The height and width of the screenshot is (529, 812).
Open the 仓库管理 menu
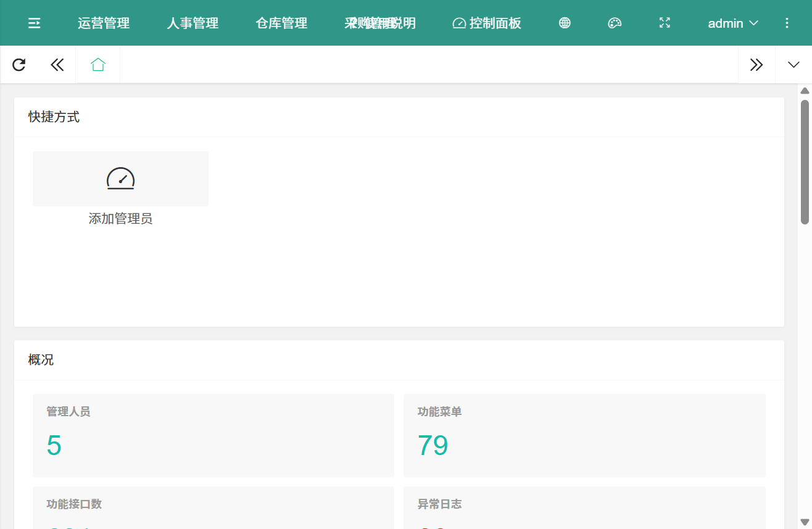click(281, 23)
